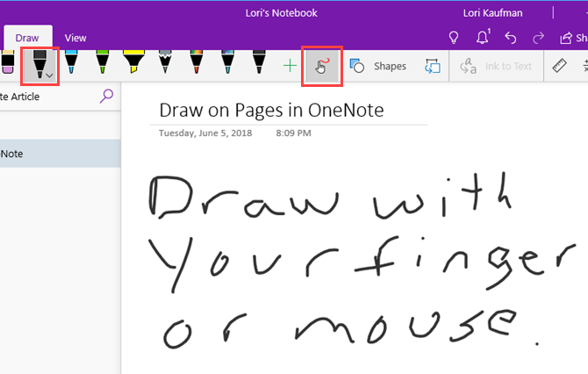
Task: Click the date Tuesday, June 5, 2018
Action: click(205, 133)
